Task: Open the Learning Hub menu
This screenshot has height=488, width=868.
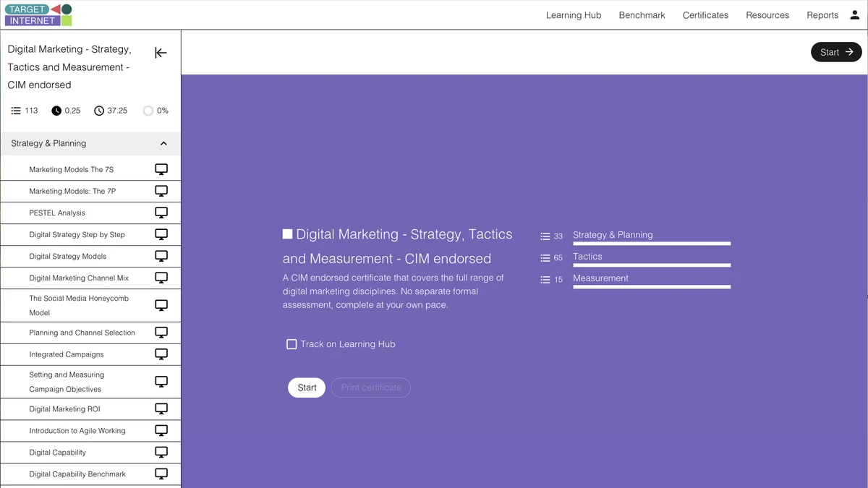Action: 574,15
